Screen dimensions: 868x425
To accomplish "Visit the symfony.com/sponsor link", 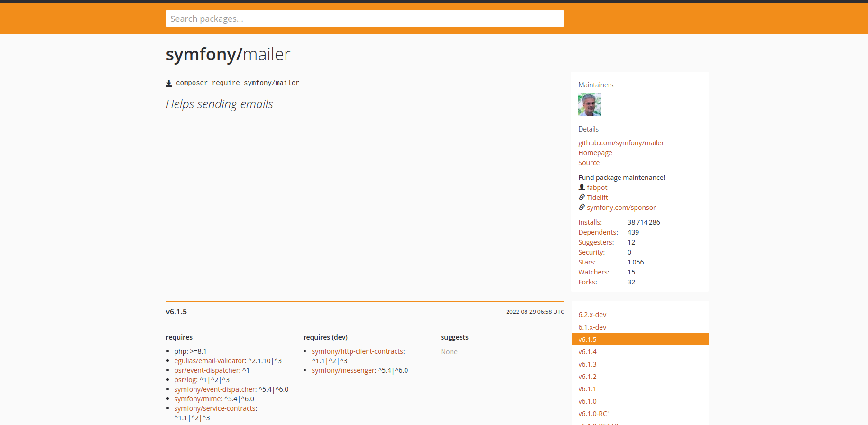I will tap(621, 208).
